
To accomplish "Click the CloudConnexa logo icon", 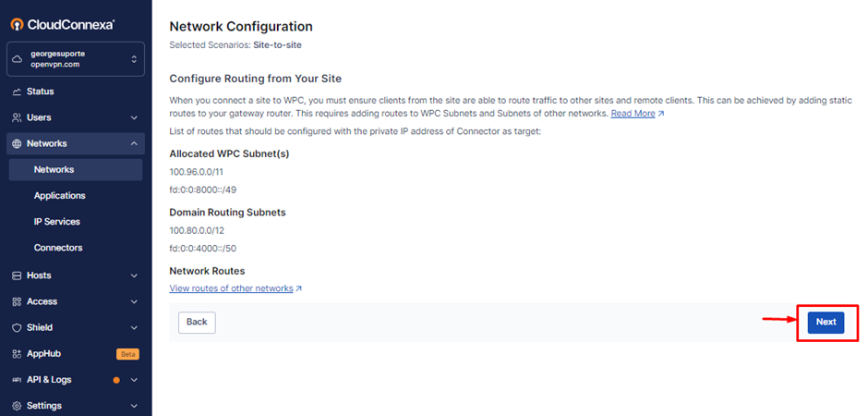I will (x=17, y=24).
